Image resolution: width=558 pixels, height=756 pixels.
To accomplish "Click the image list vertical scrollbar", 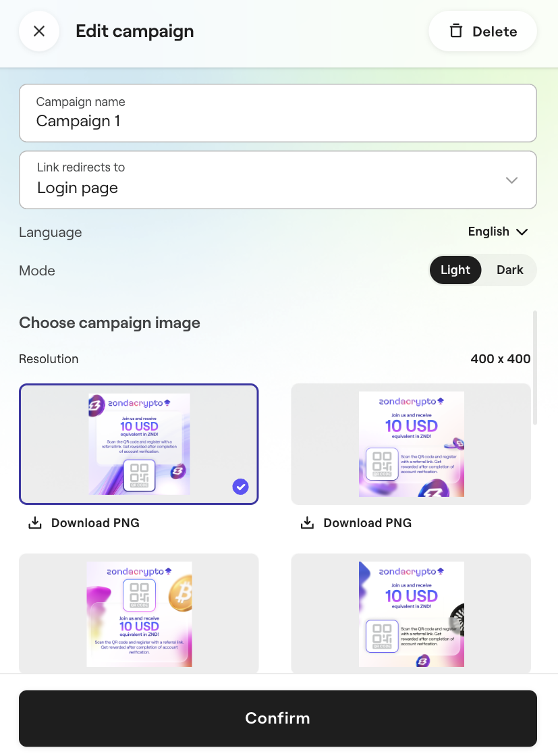I will (535, 368).
